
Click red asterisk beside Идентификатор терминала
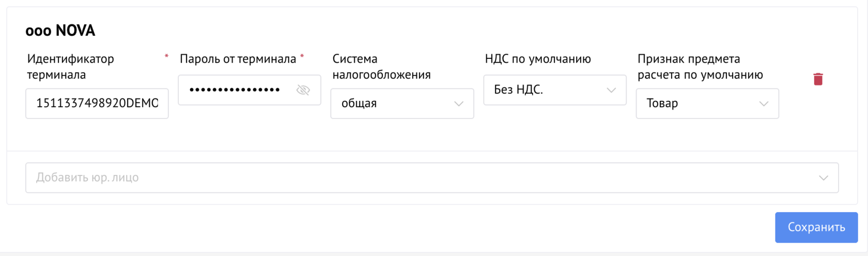pos(166,56)
